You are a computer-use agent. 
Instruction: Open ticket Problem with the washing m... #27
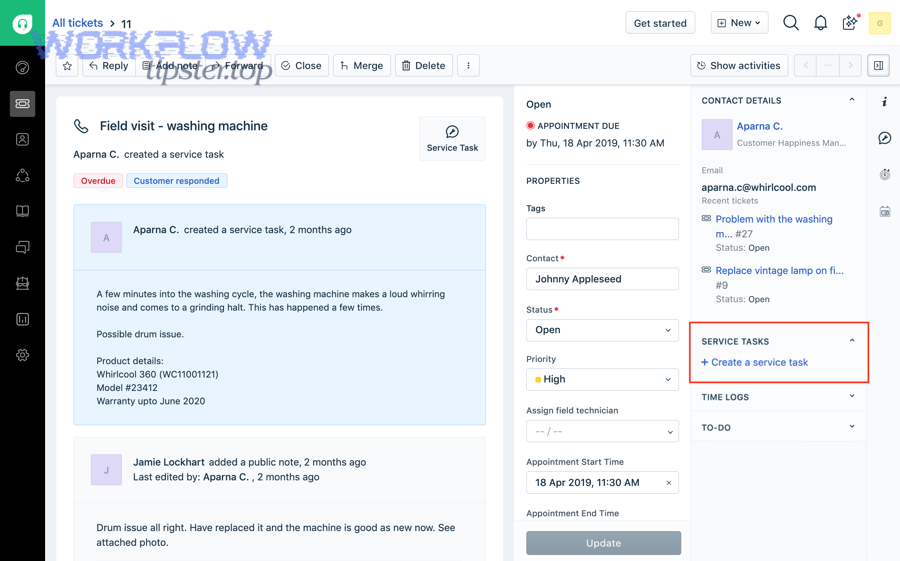774,226
